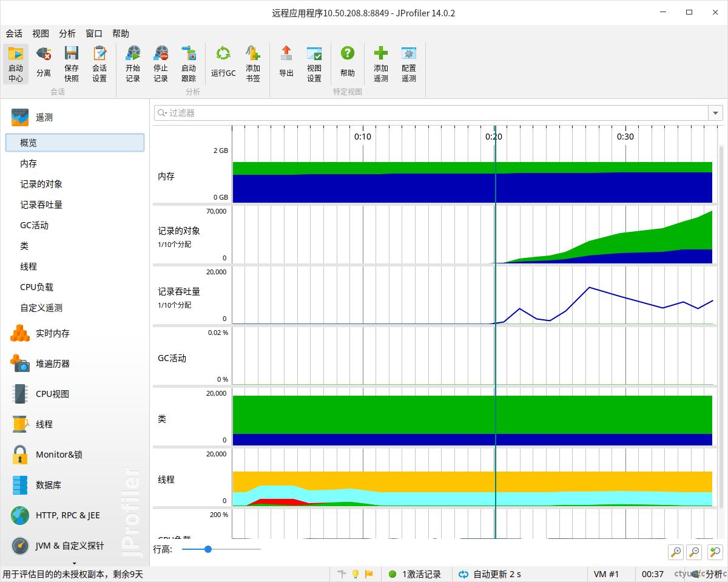Open the 帮助 menu

click(x=121, y=33)
